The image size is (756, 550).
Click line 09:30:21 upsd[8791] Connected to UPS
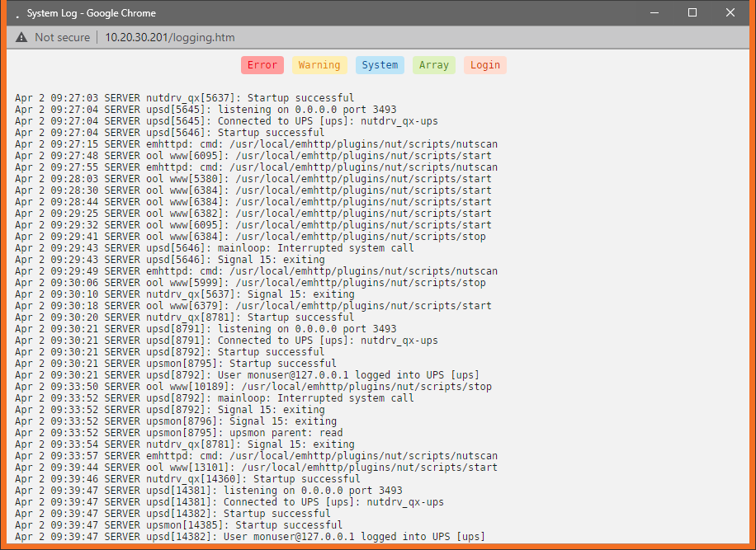point(226,341)
